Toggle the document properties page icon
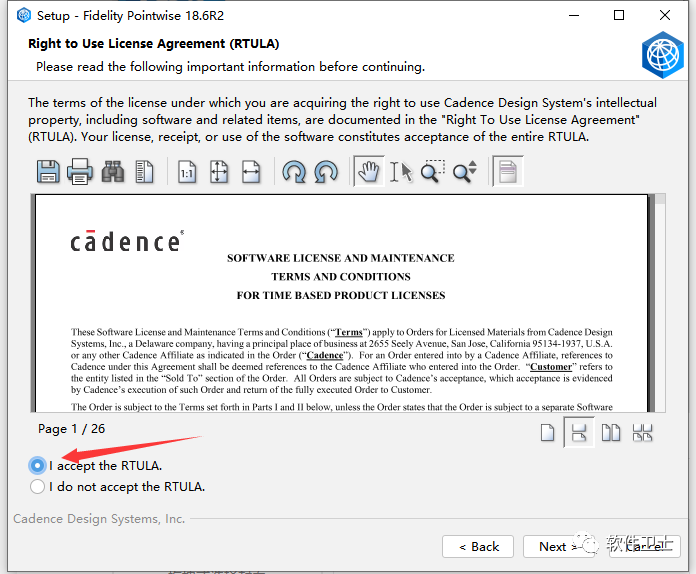 (508, 171)
